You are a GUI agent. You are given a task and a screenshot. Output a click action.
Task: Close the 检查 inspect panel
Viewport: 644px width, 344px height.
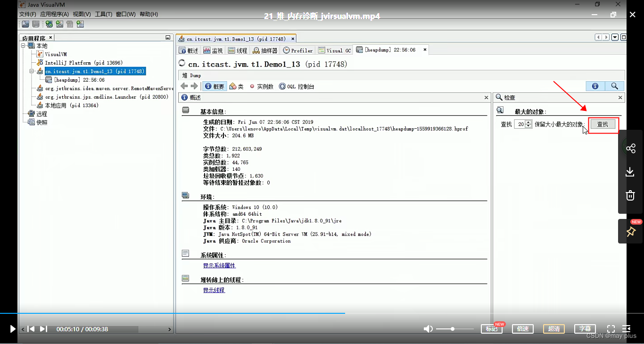620,97
